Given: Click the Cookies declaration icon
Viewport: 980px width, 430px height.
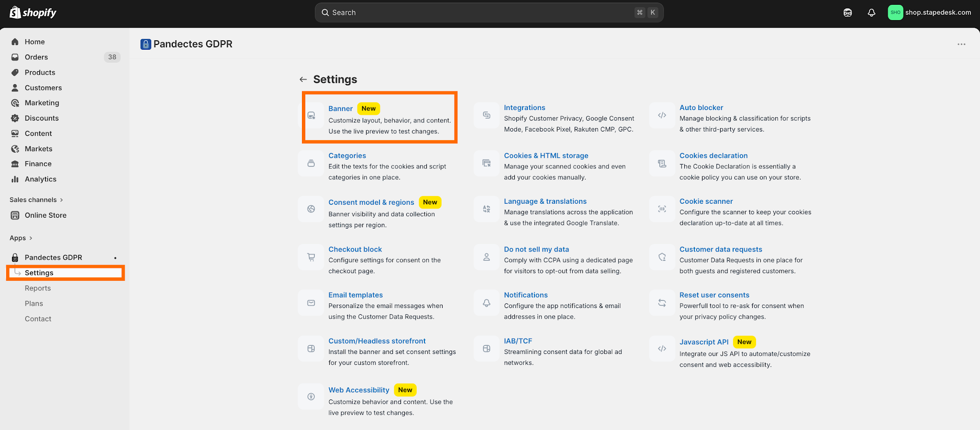Looking at the screenshot, I should pos(662,163).
